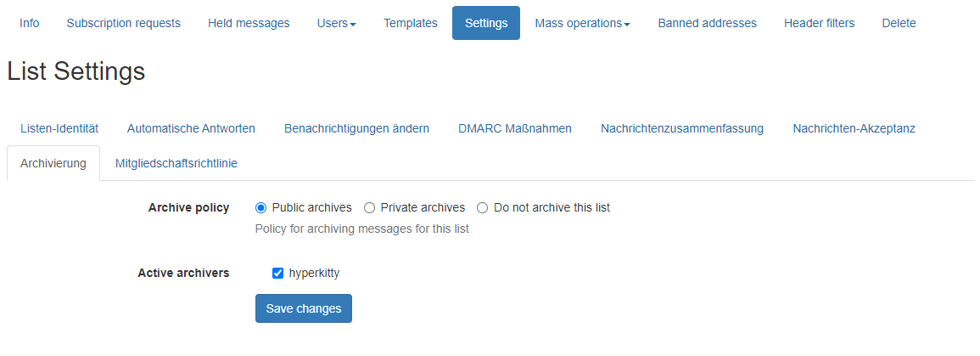Switch to Mitgliedschaftsrichtlinie tab
980x356 pixels.
(176, 163)
